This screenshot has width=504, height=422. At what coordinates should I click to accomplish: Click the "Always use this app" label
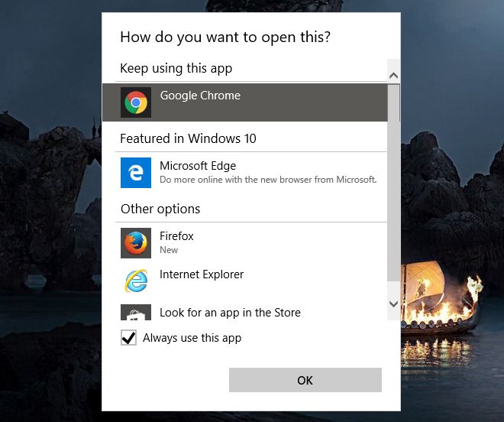click(192, 338)
